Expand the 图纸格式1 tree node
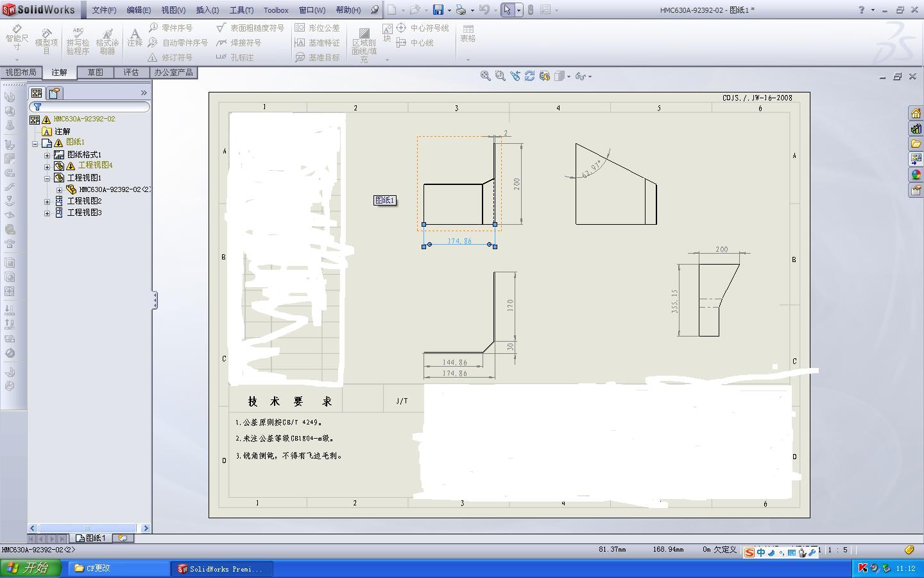The height and width of the screenshot is (578, 924). (47, 155)
